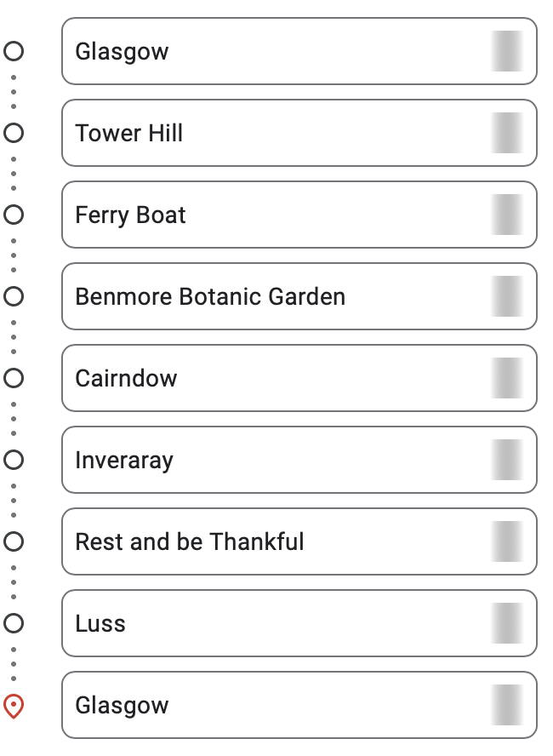The width and height of the screenshot is (553, 756).
Task: Click the circle waypoint icon beside Cairndow
Action: pos(14,378)
